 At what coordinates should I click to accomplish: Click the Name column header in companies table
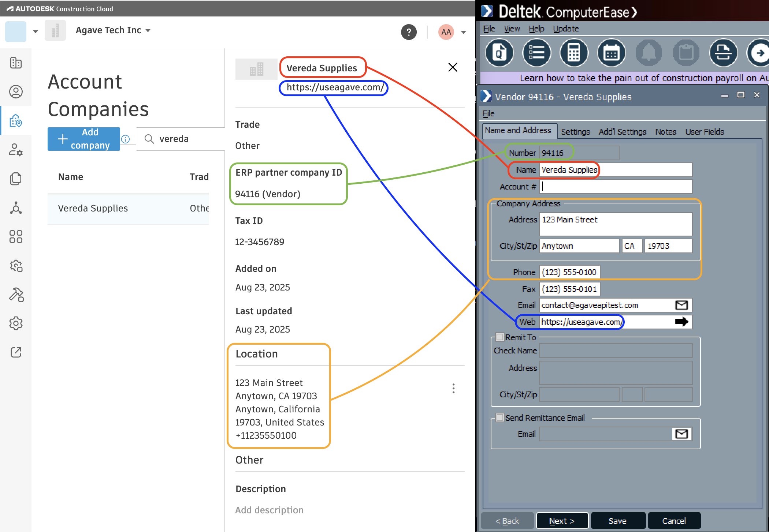coord(71,177)
